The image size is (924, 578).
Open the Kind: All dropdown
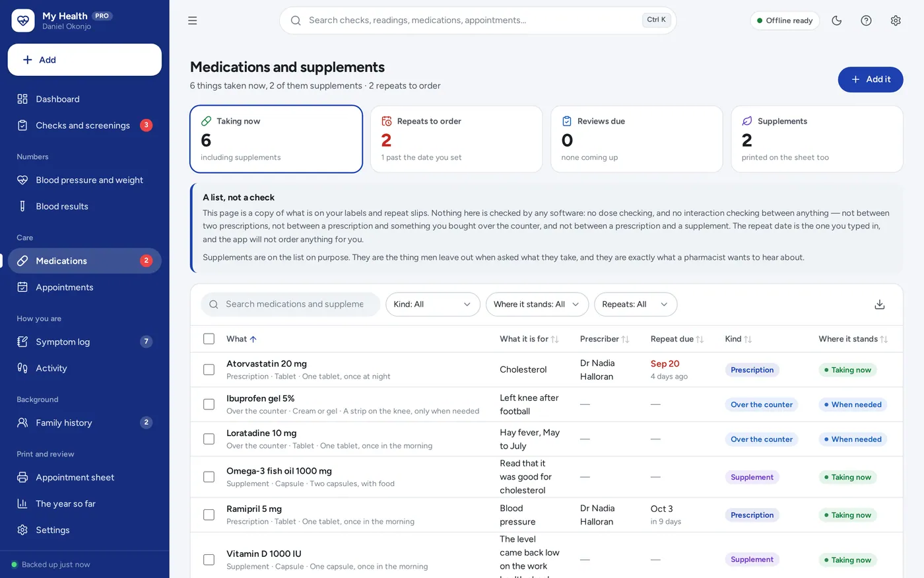pos(433,305)
